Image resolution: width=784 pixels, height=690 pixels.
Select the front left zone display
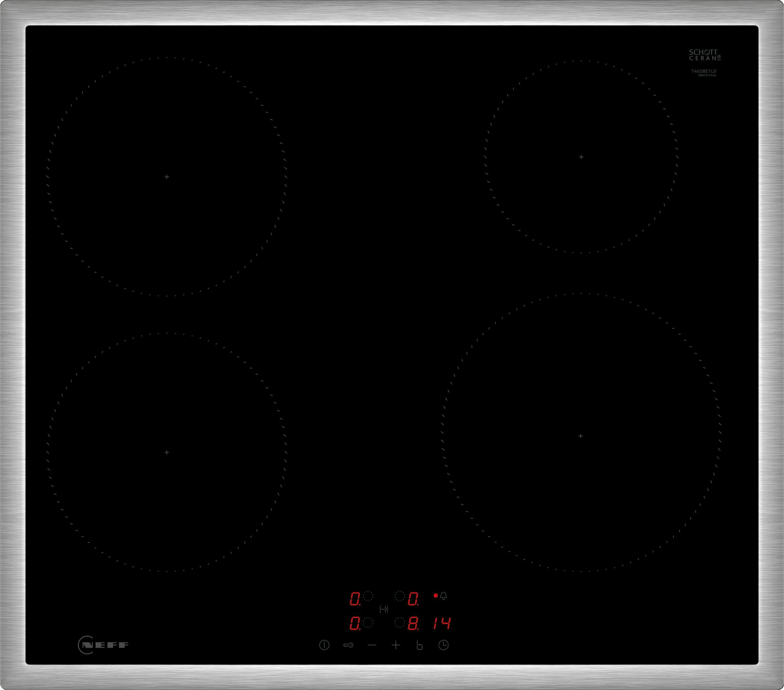tap(355, 623)
